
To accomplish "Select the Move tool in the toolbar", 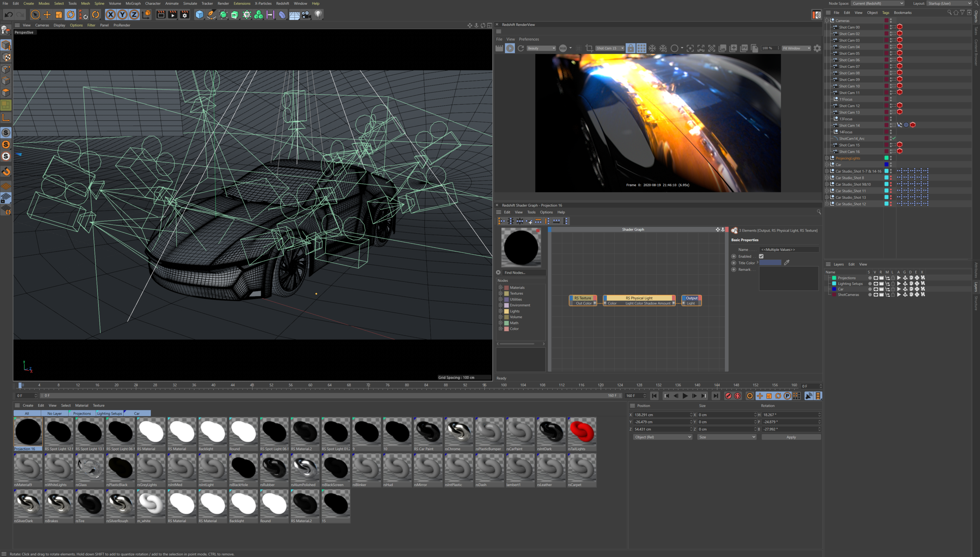I will pyautogui.click(x=47, y=15).
